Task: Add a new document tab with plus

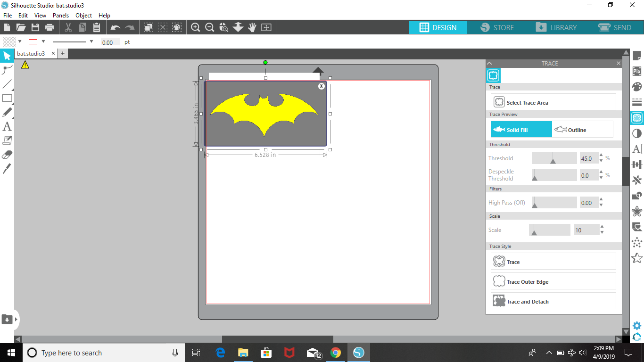Action: [x=62, y=54]
